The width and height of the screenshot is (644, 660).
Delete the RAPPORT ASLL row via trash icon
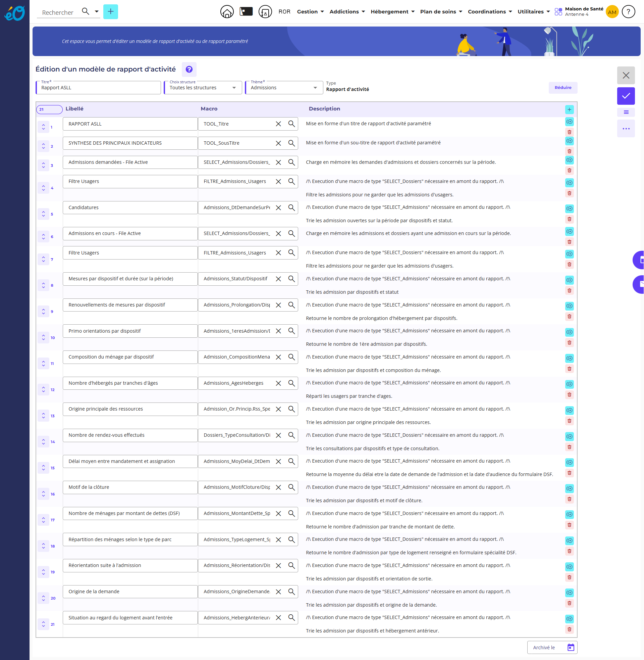coord(569,132)
